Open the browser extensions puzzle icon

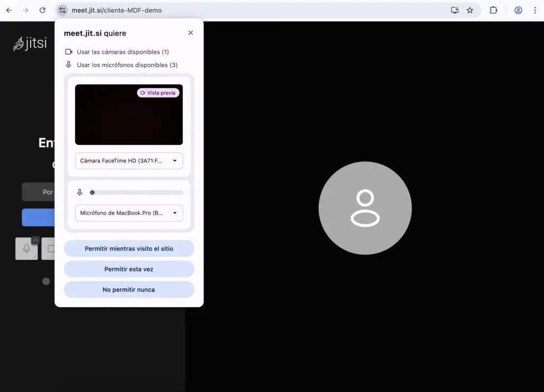point(494,11)
